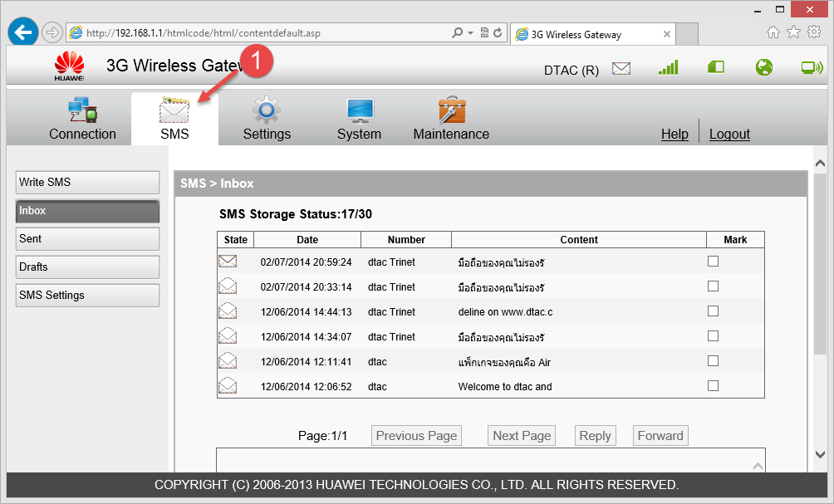Click the green globe internet status icon
This screenshot has height=504, width=834.
click(763, 67)
